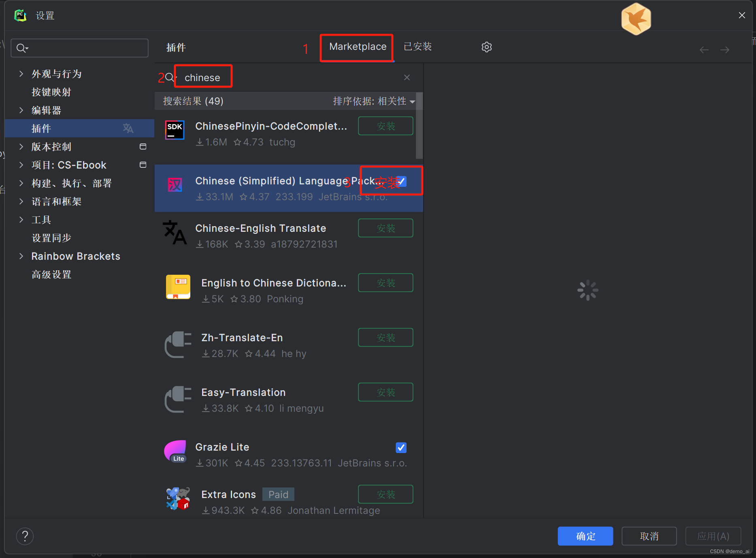Viewport: 756px width, 558px height.
Task: Expand the 构建、执行、部署 node
Action: point(21,183)
